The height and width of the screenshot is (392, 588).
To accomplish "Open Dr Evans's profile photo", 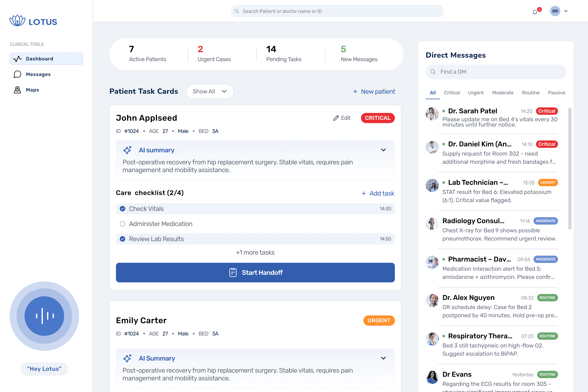I will (432, 377).
